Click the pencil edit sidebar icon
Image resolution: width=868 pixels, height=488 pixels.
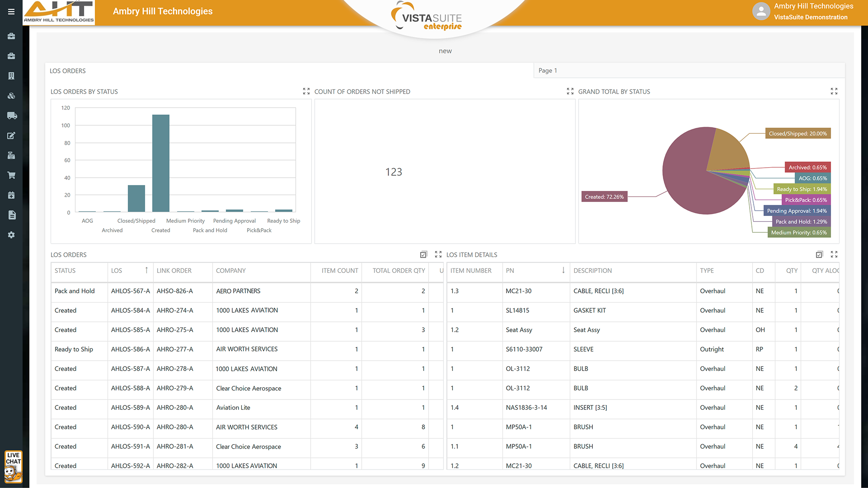(11, 136)
